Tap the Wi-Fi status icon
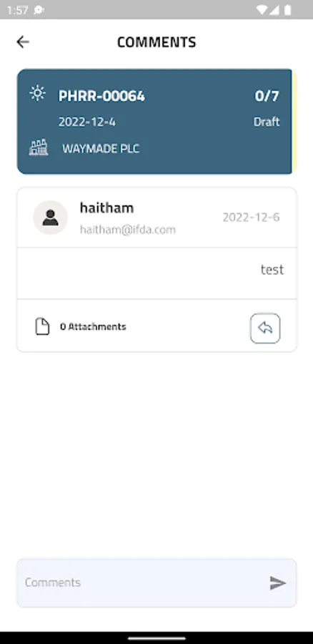Image resolution: width=313 pixels, height=644 pixels. click(261, 9)
